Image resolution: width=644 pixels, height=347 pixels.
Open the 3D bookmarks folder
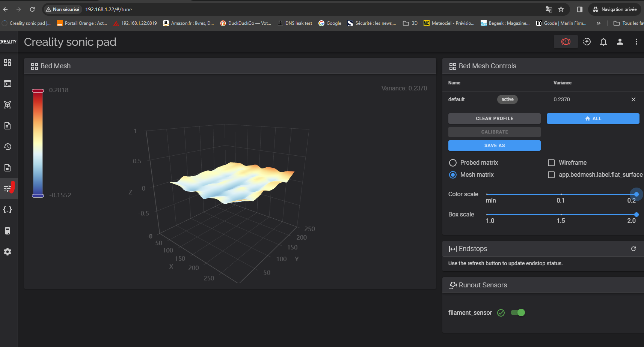[410, 23]
